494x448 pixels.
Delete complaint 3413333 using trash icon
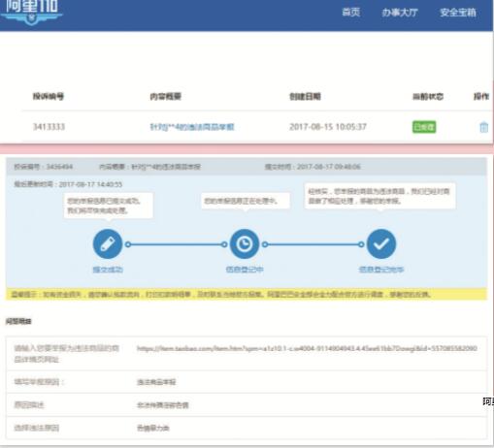tap(483, 127)
